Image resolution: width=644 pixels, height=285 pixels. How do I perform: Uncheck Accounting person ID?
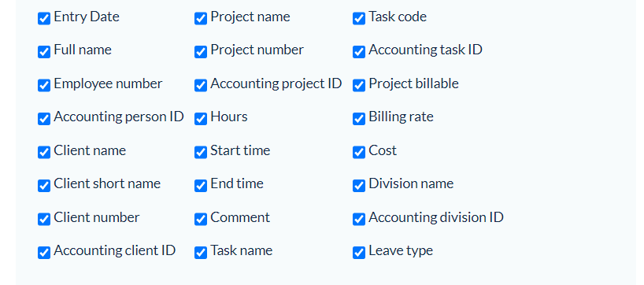(44, 119)
